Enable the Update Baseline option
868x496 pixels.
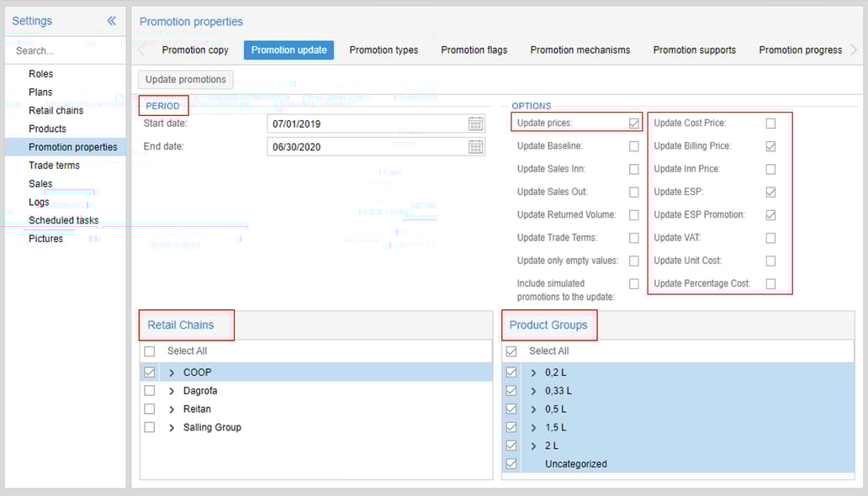(x=634, y=146)
